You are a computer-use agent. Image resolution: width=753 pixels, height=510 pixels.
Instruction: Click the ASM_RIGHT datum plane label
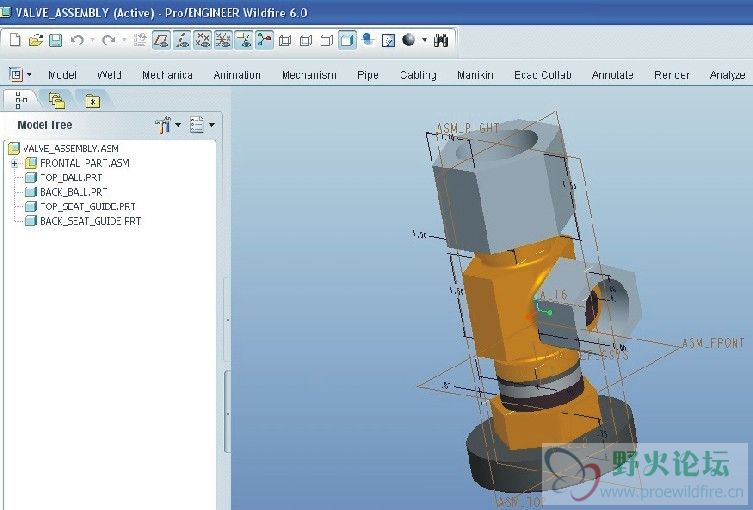[468, 128]
